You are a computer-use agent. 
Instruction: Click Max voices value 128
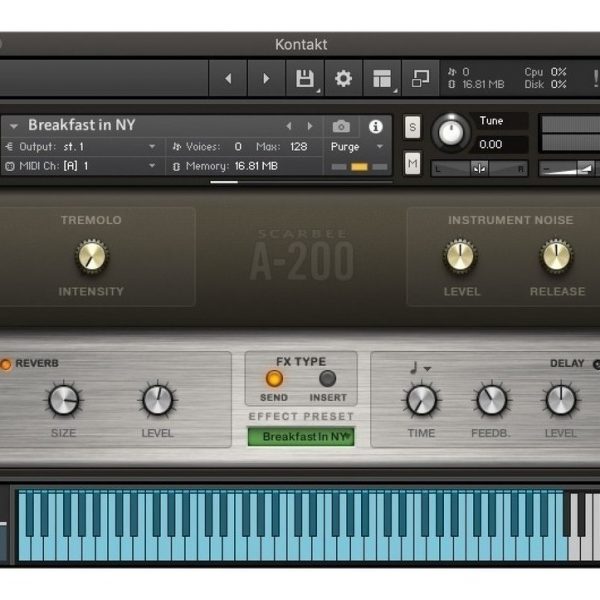coord(298,147)
